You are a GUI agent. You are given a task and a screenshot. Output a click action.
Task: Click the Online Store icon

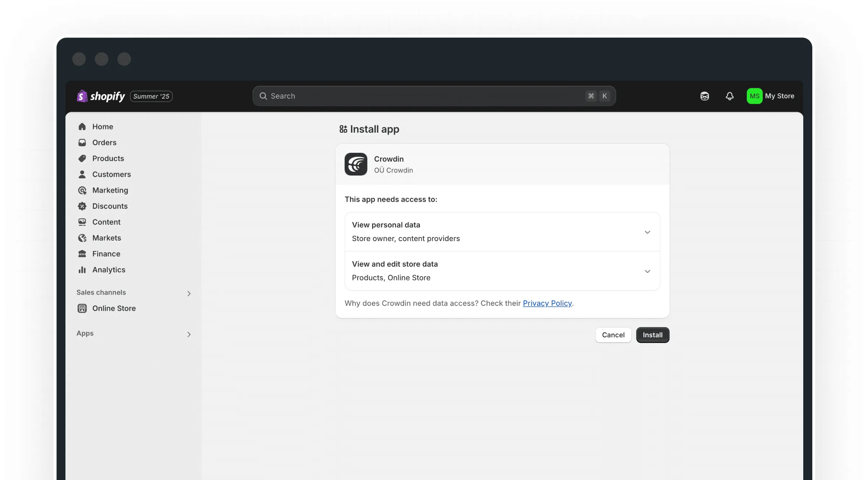click(x=82, y=308)
